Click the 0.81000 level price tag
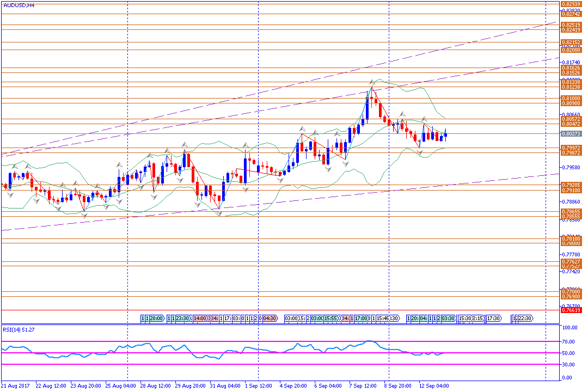The width and height of the screenshot is (588, 392). [571, 98]
